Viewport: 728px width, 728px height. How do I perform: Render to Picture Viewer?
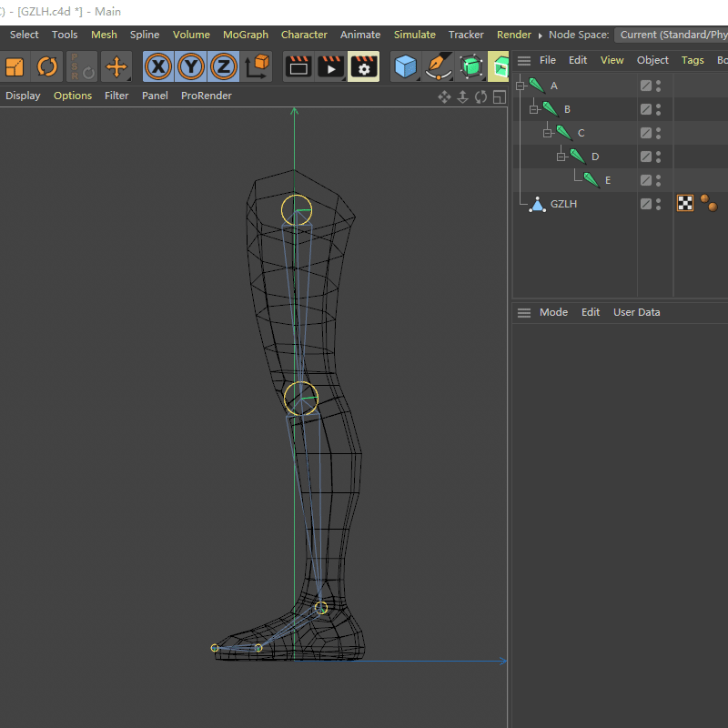pos(330,66)
